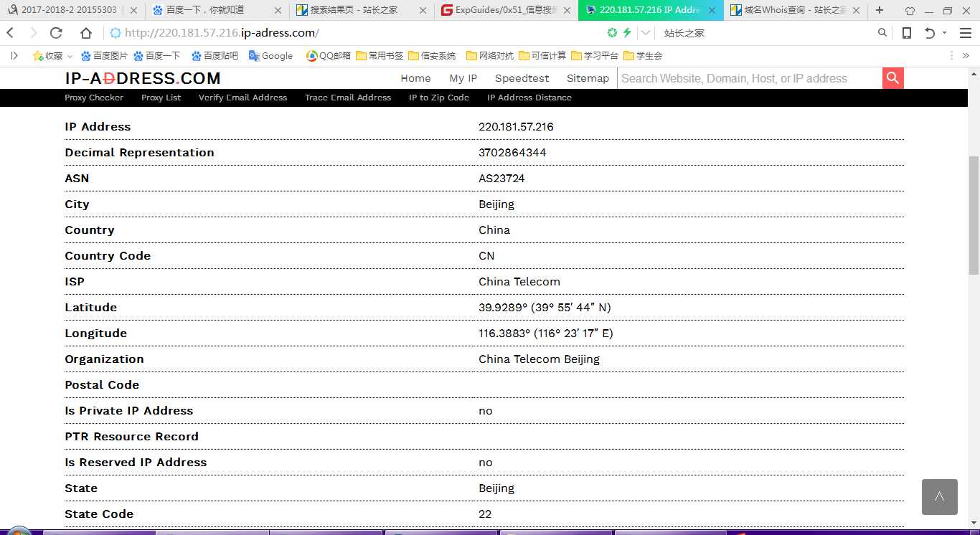This screenshot has height=535, width=980.
Task: Go back to the previous page
Action: pos(10,33)
